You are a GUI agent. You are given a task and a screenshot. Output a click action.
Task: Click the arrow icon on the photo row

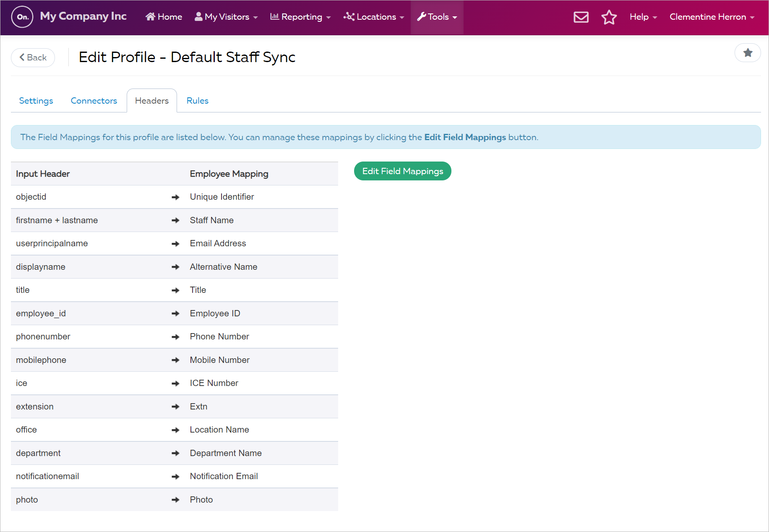[175, 499]
